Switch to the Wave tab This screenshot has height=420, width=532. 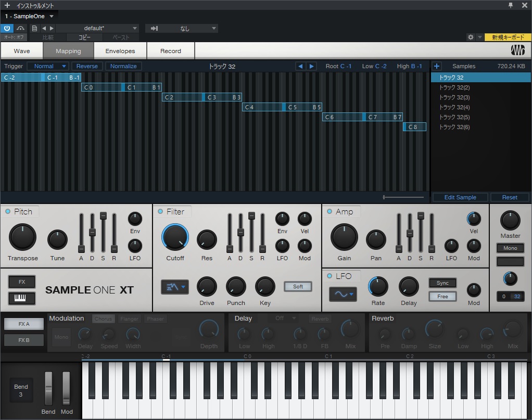pyautogui.click(x=22, y=51)
